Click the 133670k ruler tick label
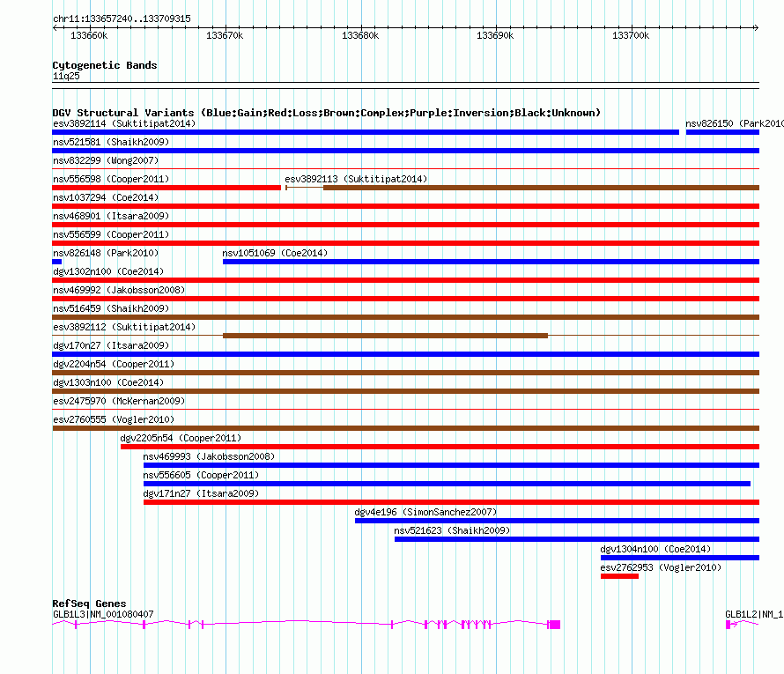The height and width of the screenshot is (674, 784). [225, 35]
